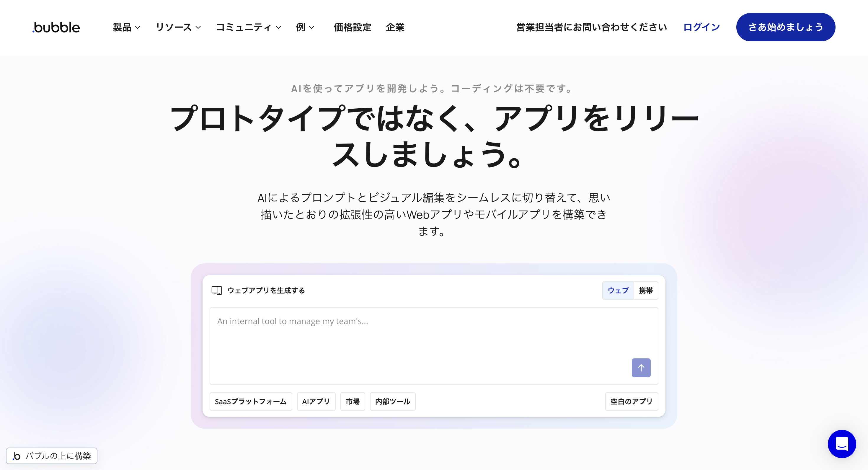Open the 例 dropdown menu
This screenshot has height=470, width=868.
coord(305,27)
